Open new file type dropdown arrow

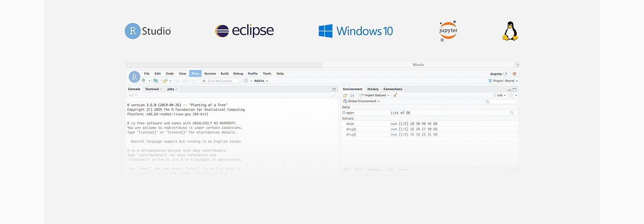coord(149,81)
